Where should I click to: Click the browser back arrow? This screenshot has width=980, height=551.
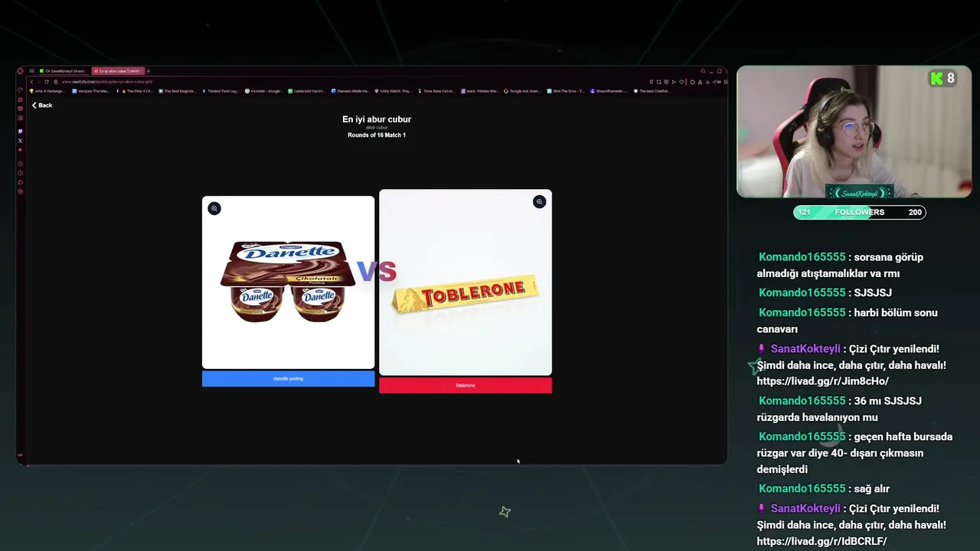click(x=31, y=82)
